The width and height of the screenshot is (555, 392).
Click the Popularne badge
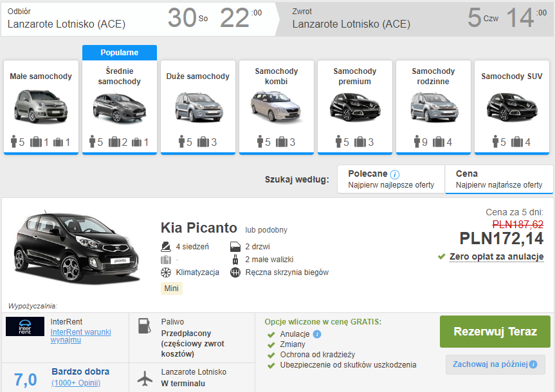click(120, 53)
